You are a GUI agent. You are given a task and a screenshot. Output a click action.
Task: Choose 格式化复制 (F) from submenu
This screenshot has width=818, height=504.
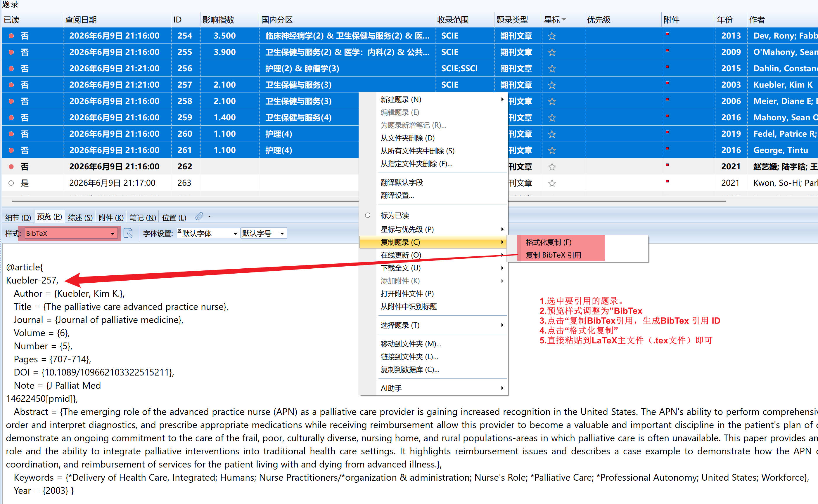click(x=549, y=242)
